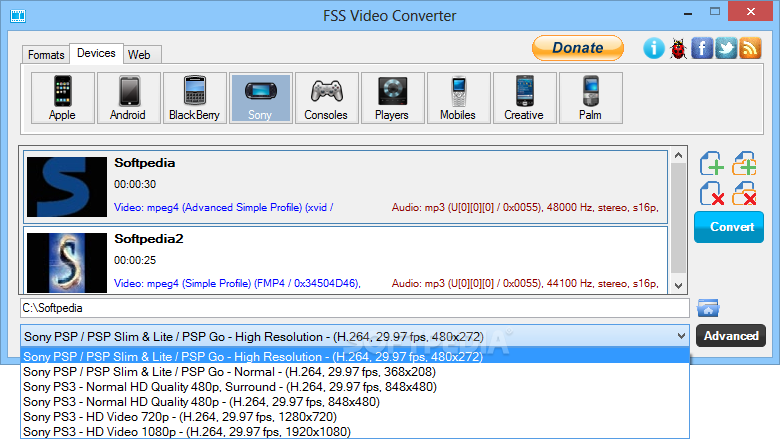Image resolution: width=780 pixels, height=439 pixels.
Task: Click the C:\Softpedia output path field
Action: 355,308
